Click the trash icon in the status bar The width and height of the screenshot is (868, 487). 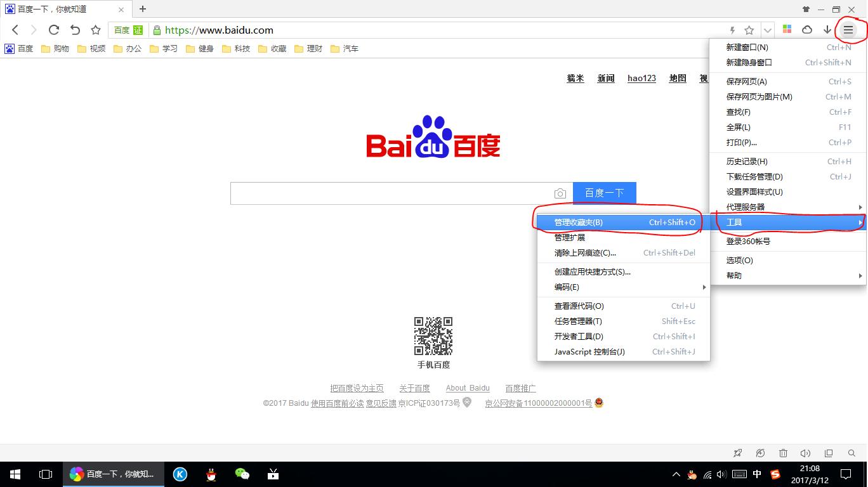pos(783,453)
